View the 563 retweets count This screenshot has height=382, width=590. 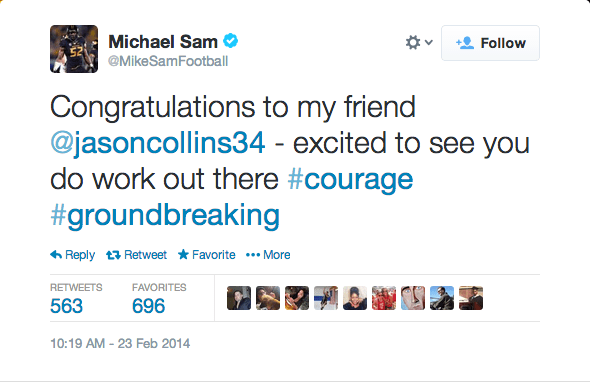[66, 306]
